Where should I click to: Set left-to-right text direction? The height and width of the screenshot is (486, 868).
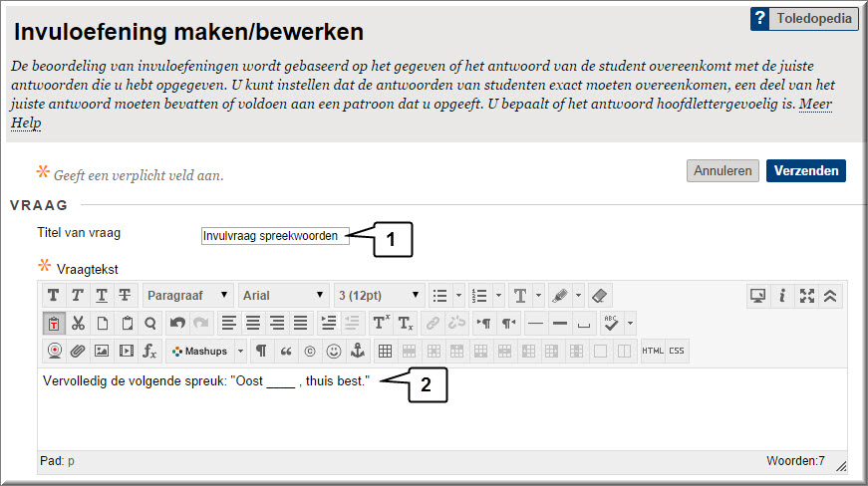click(x=483, y=323)
